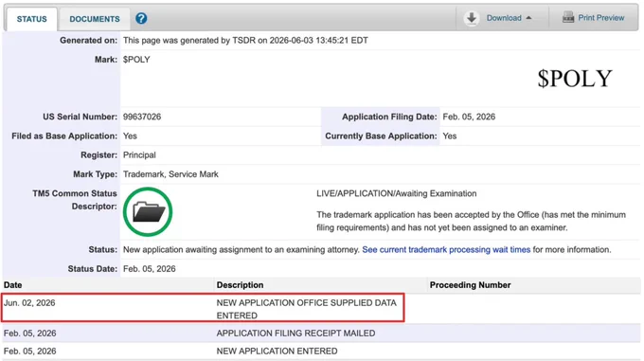Click the printer icon for Print Preview

[568, 18]
